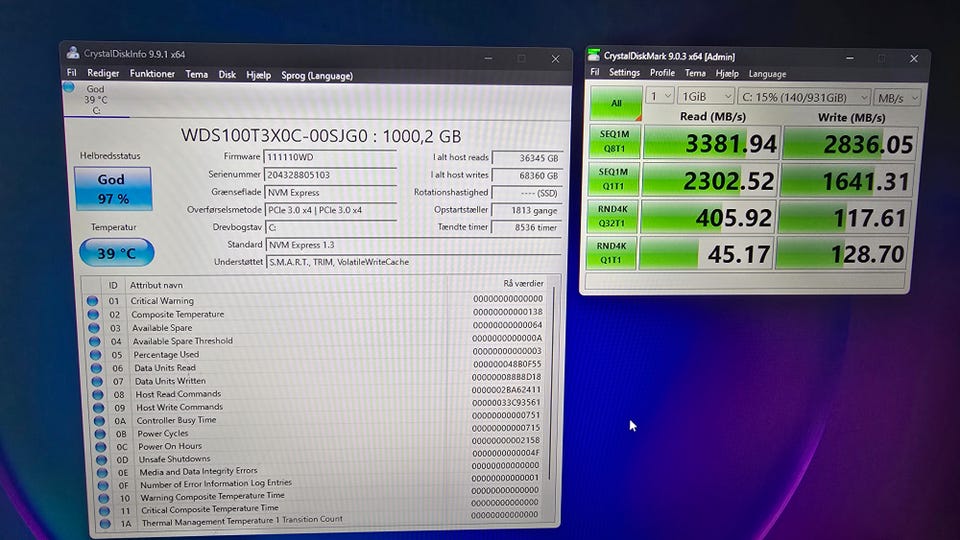Click status icon for Host Write Commands

click(x=99, y=408)
